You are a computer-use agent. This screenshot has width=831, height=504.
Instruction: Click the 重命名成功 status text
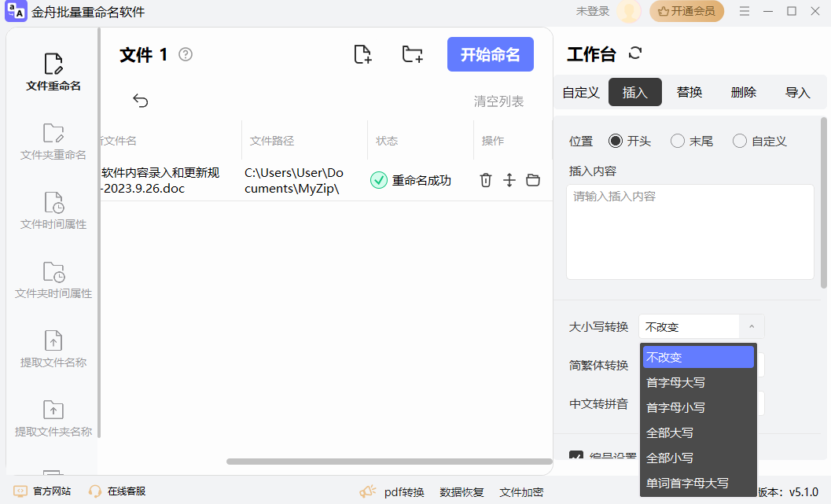421,181
